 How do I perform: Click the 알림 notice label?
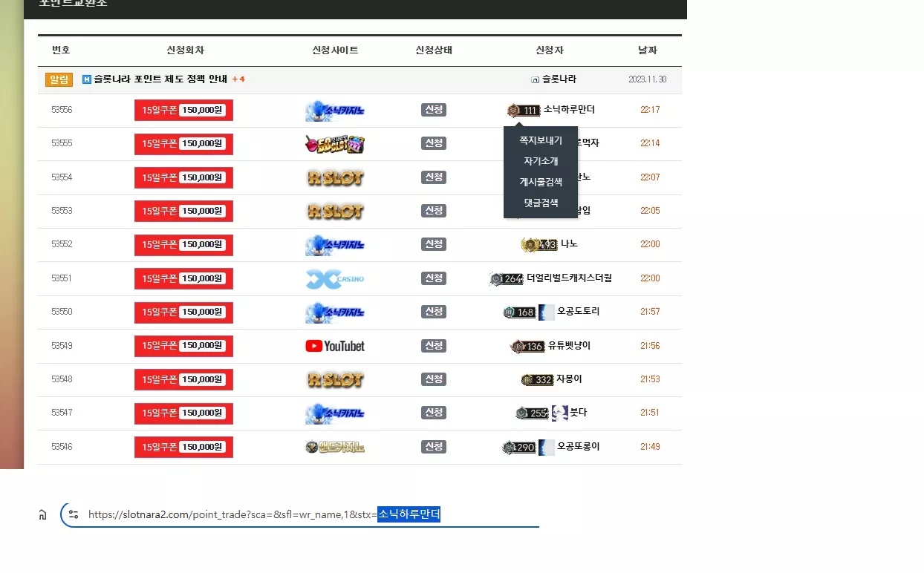[59, 79]
